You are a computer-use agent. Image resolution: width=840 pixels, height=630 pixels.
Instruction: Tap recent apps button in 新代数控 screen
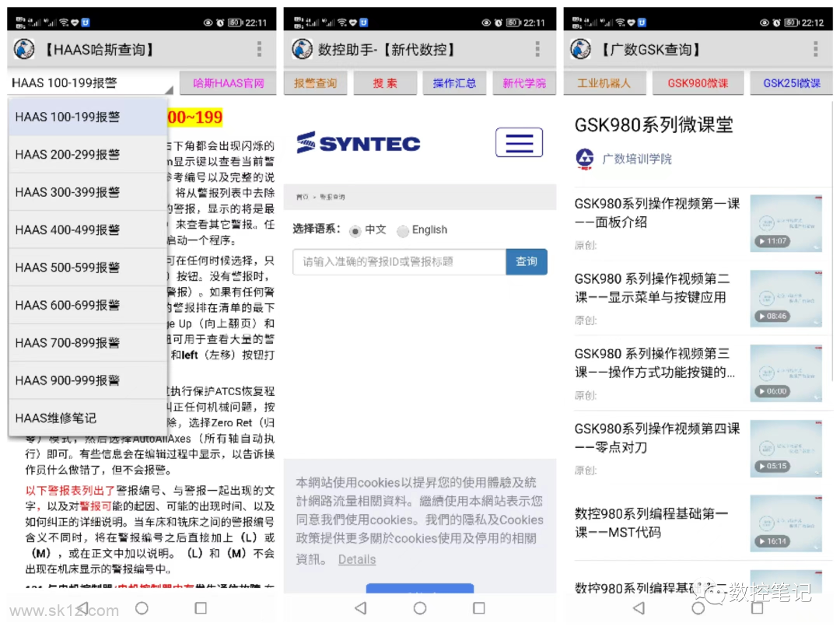coord(479,608)
